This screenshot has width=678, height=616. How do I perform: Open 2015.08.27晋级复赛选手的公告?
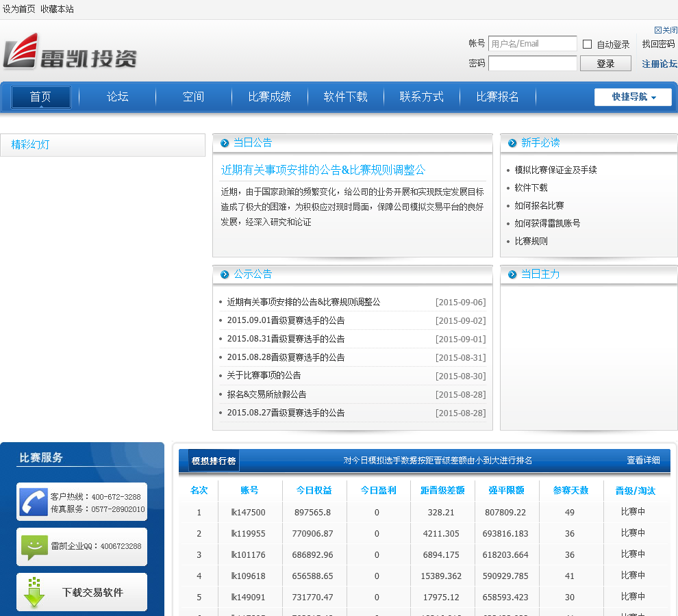(x=286, y=413)
